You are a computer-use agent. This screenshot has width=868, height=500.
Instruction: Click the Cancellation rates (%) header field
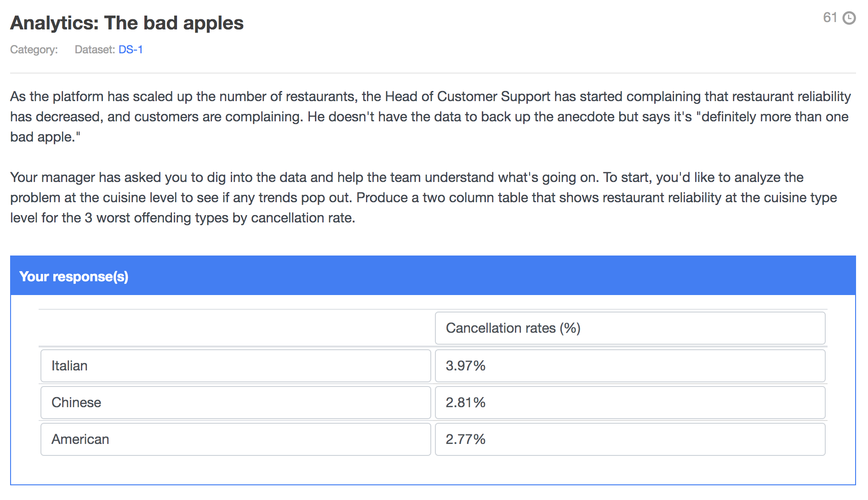(x=630, y=328)
